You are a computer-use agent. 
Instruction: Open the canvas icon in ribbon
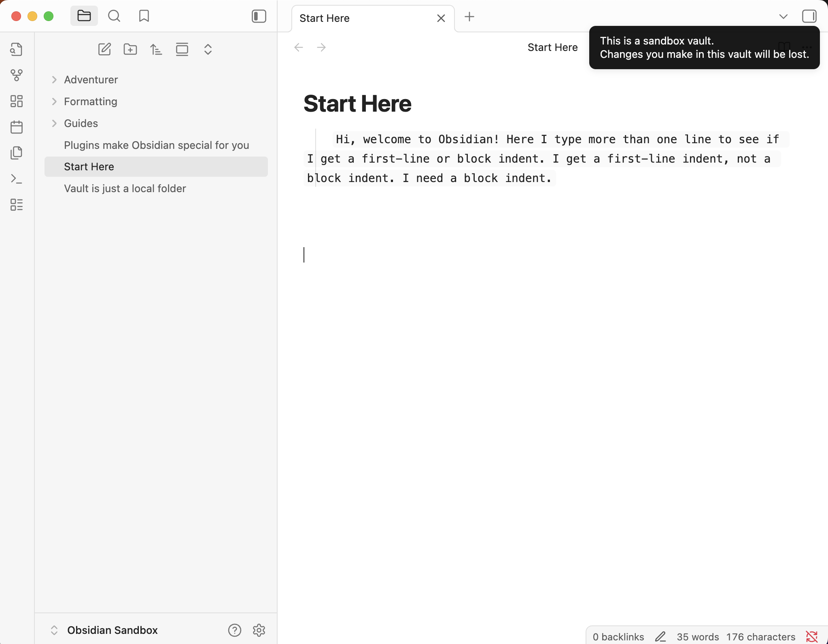click(x=16, y=101)
